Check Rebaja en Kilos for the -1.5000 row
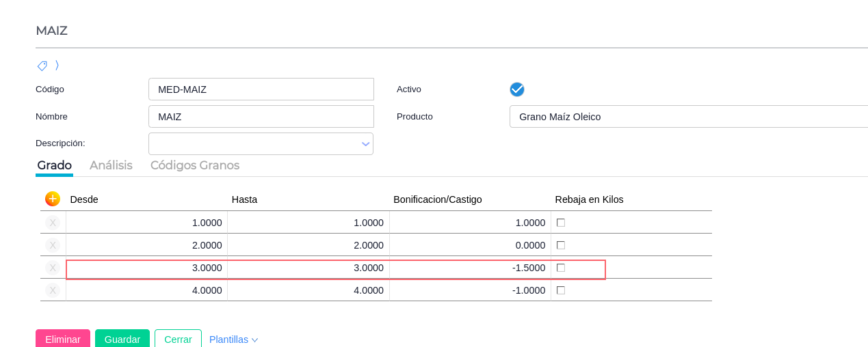Screen dimensions: 868x347 [x=561, y=268]
